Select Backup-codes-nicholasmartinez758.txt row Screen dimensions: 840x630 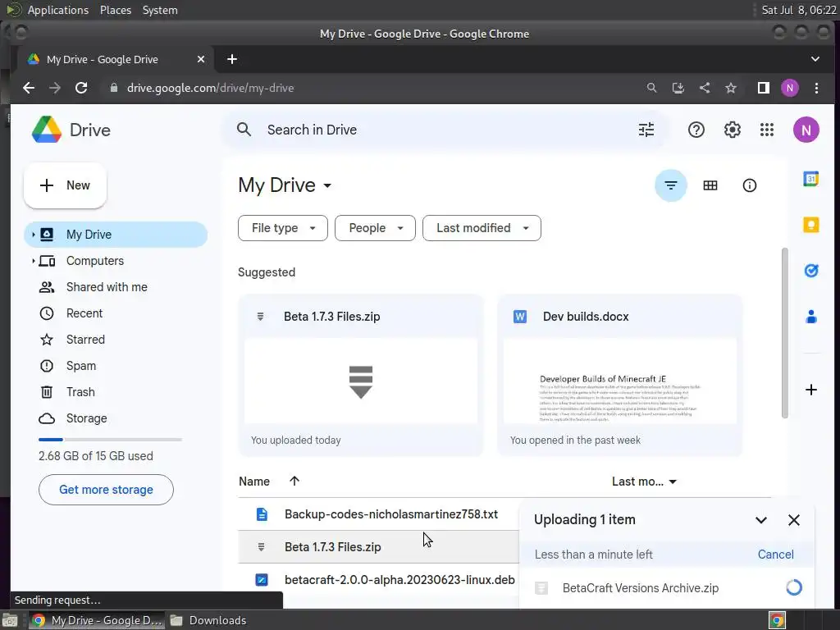pyautogui.click(x=378, y=514)
